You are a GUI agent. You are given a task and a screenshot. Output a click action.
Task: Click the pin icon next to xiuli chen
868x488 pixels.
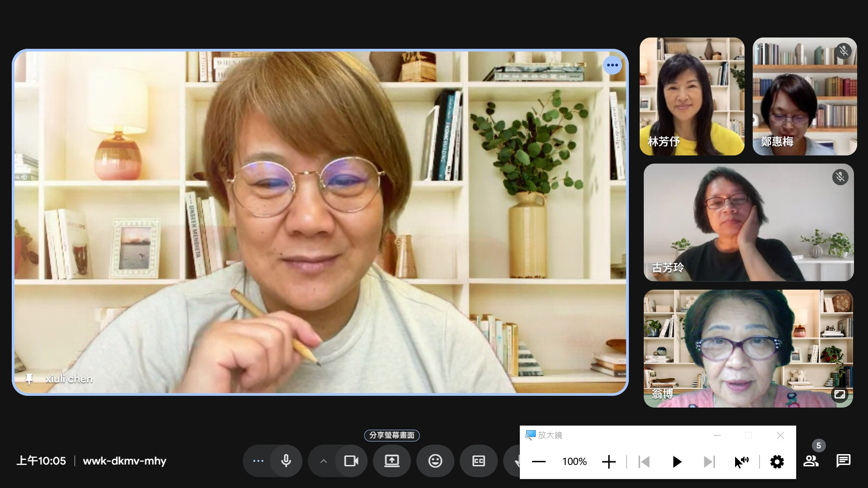[29, 379]
